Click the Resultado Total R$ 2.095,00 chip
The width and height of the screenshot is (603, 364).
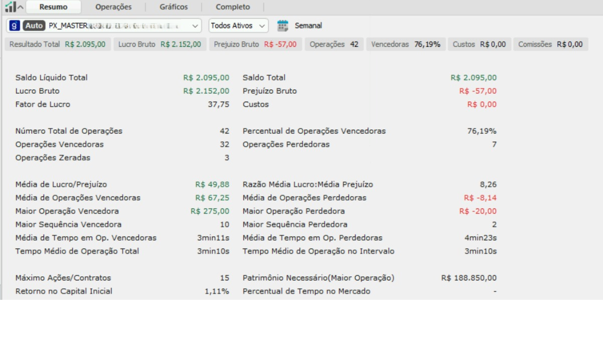click(58, 44)
